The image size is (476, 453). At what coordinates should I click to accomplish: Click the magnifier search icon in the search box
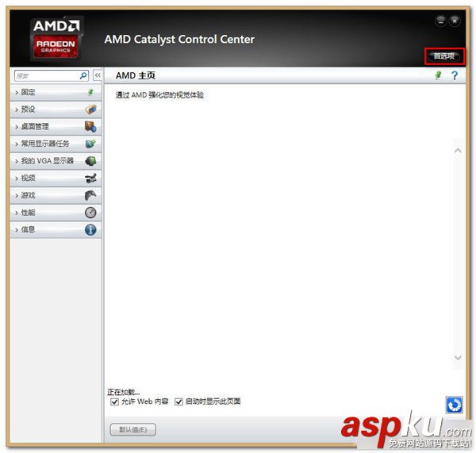tap(83, 75)
